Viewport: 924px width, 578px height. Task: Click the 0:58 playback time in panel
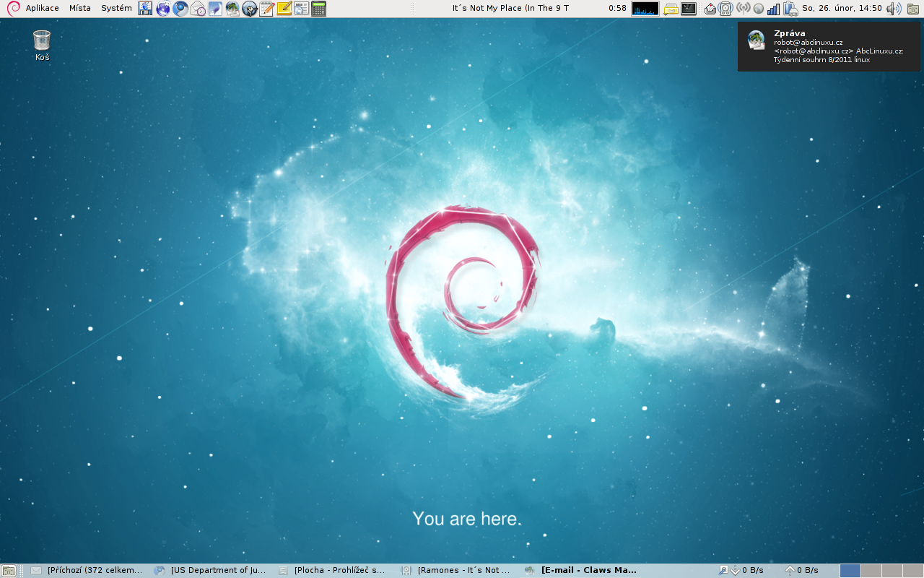[x=617, y=8]
